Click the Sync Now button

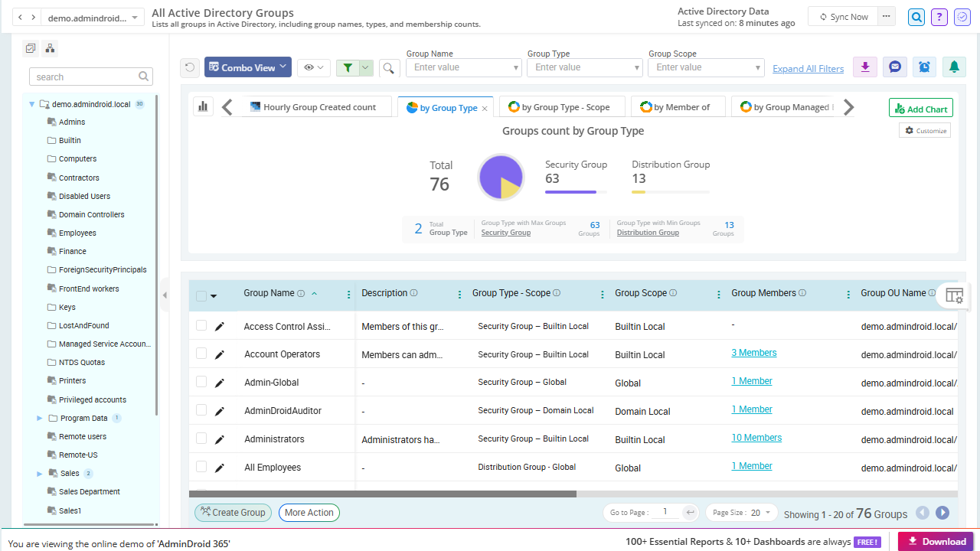[x=843, y=17]
